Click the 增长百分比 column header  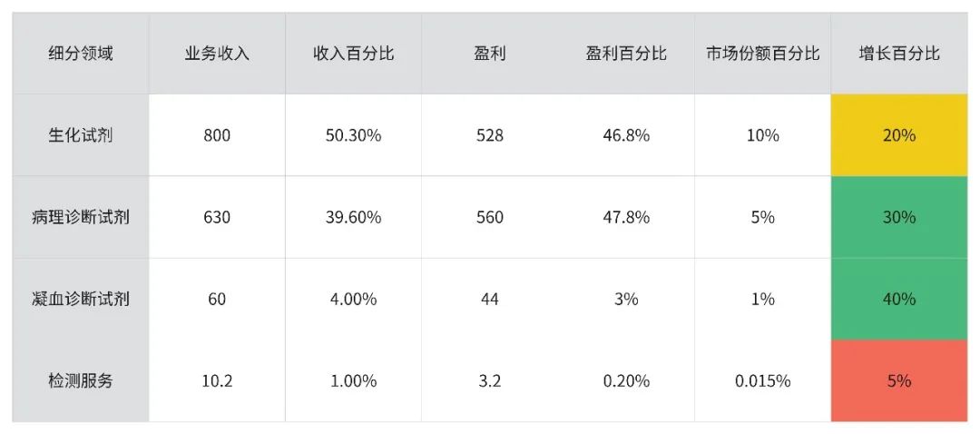[x=899, y=54]
